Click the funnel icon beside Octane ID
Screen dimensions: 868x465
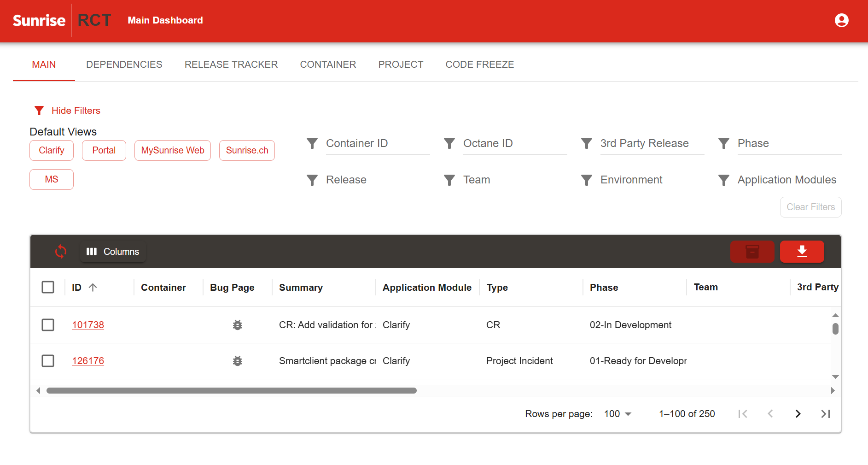pos(449,143)
